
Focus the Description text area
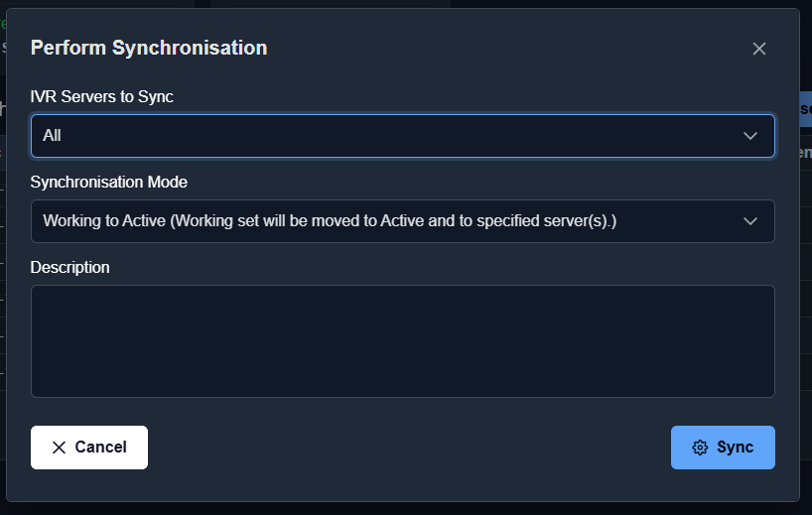tap(402, 341)
